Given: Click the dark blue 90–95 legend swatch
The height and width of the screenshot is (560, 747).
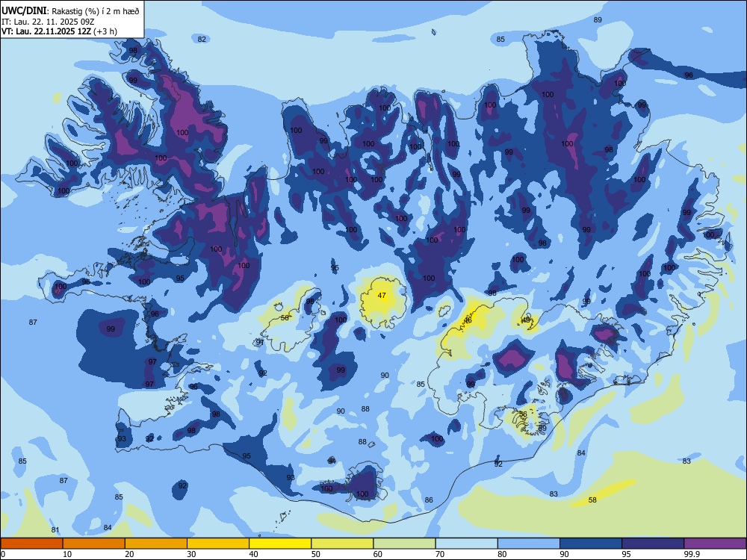Looking at the screenshot, I should [591, 544].
